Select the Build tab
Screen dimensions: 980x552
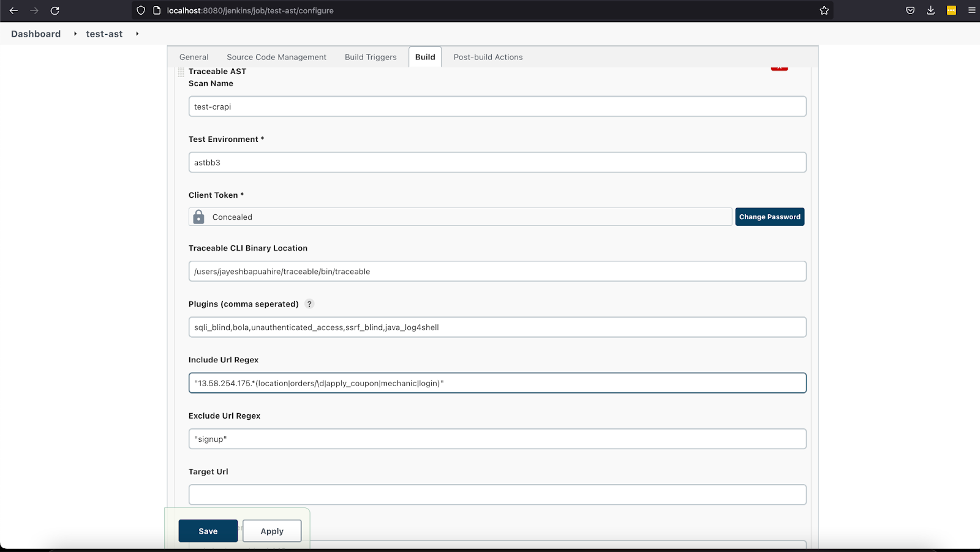(x=425, y=57)
